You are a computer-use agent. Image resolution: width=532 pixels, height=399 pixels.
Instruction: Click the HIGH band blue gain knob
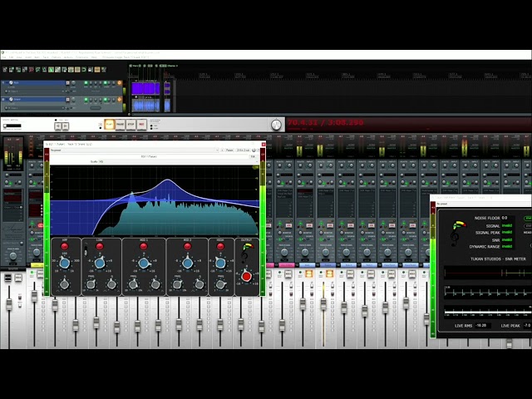tap(220, 263)
